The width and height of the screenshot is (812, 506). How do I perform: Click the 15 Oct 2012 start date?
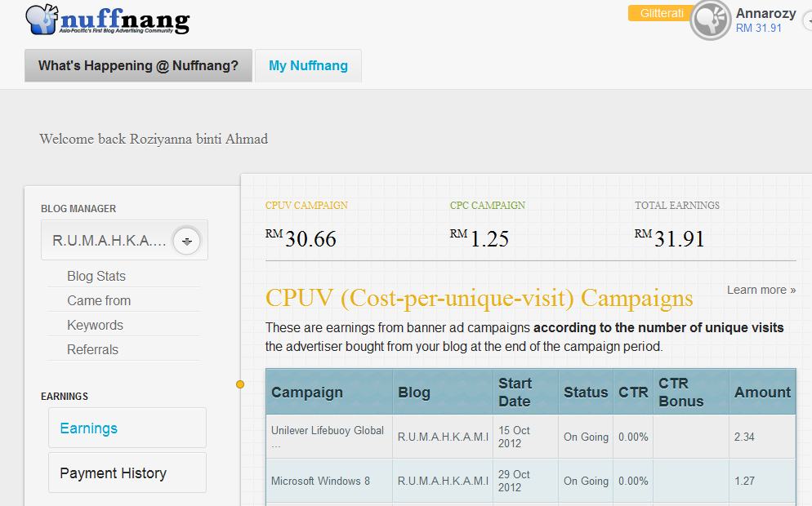point(525,437)
